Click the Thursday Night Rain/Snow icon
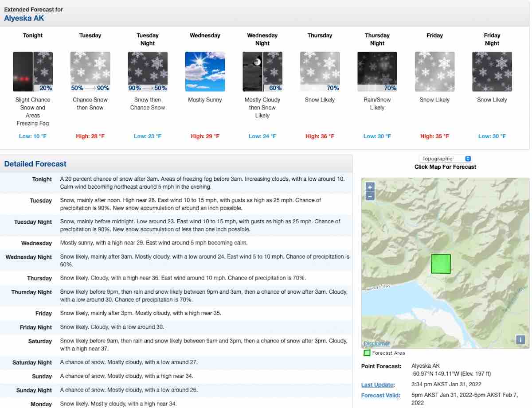532x408 pixels. tap(377, 72)
